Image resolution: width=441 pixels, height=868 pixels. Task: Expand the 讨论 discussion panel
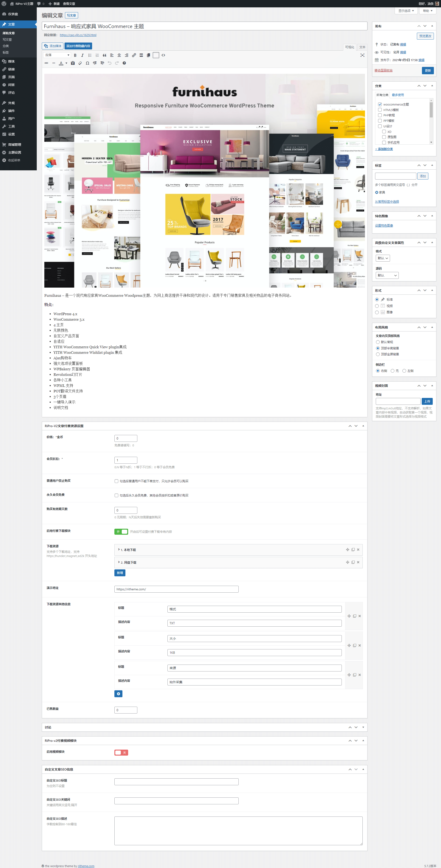(x=363, y=727)
